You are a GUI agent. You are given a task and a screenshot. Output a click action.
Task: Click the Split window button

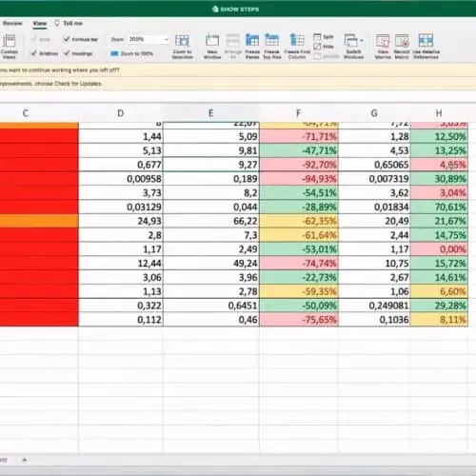324,37
